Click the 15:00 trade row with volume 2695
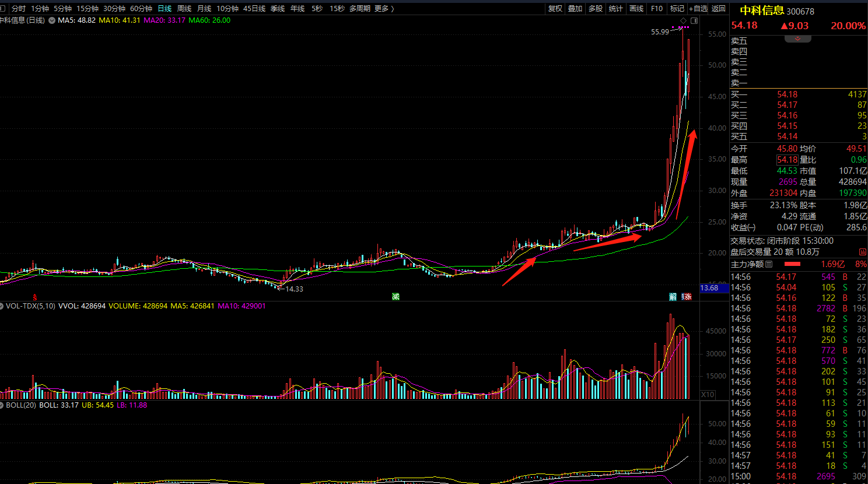The height and width of the screenshot is (484, 868). [799, 476]
